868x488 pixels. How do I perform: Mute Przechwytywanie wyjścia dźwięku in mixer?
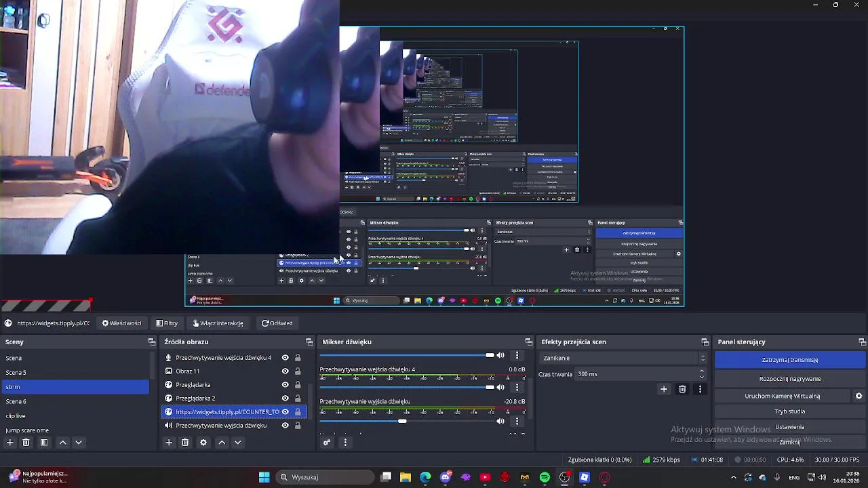click(500, 421)
